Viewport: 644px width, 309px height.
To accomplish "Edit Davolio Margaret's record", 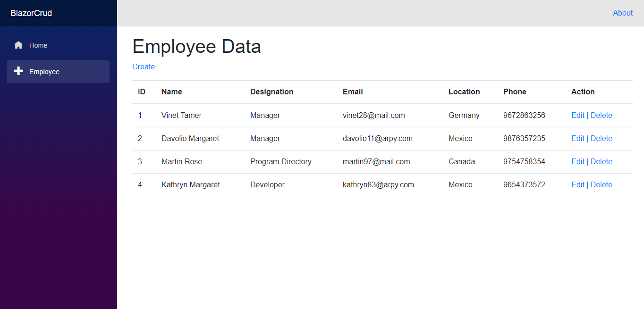I will point(577,138).
